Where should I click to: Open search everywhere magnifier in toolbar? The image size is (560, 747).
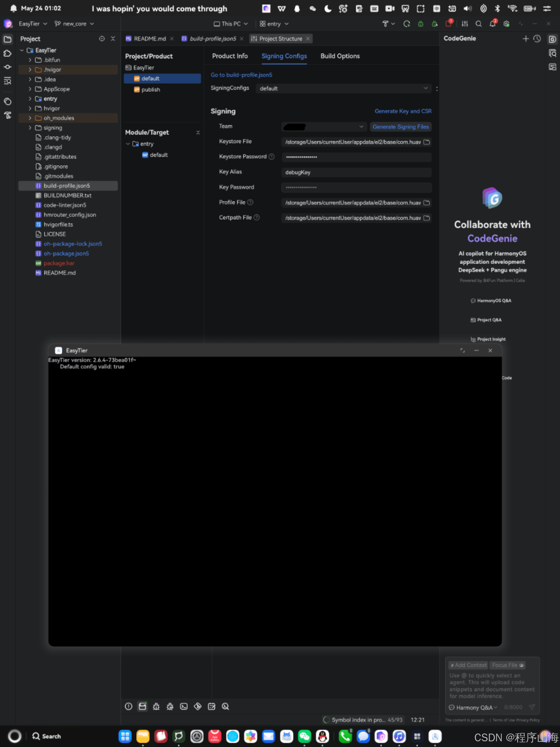[479, 24]
